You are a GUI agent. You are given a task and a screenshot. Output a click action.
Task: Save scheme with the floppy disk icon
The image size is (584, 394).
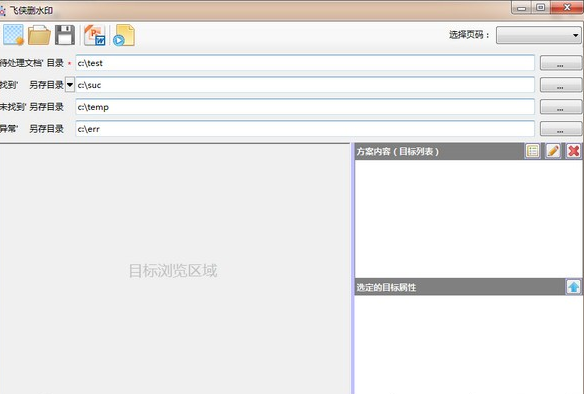[x=65, y=35]
